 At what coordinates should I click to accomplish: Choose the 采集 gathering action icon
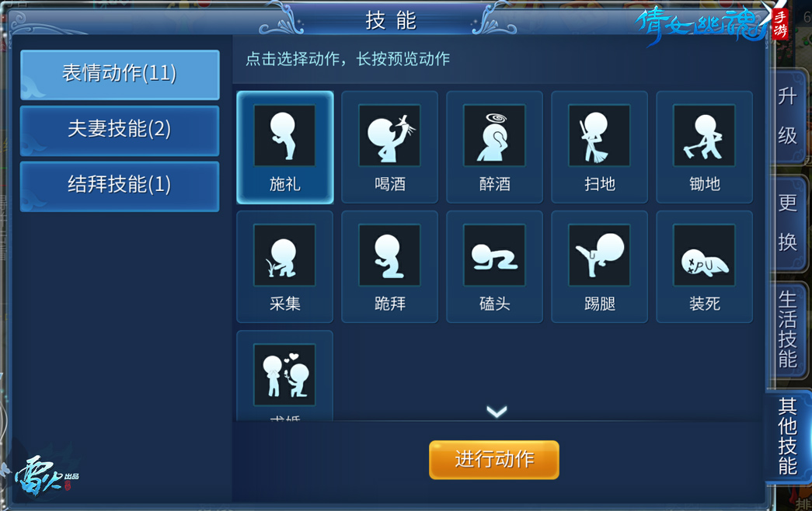point(284,255)
